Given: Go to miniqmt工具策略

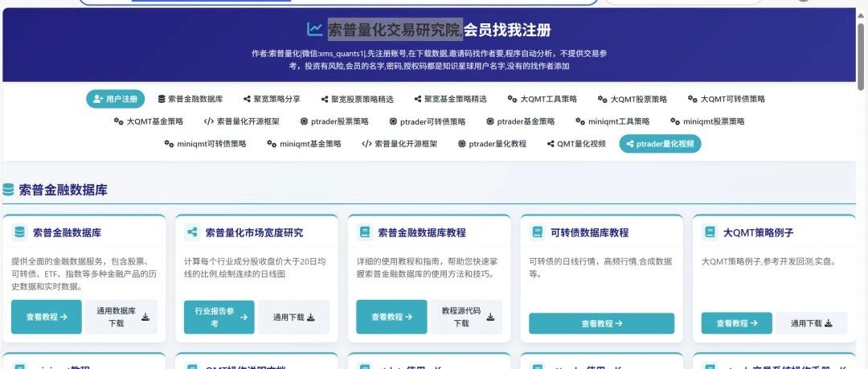Looking at the screenshot, I should 612,121.
